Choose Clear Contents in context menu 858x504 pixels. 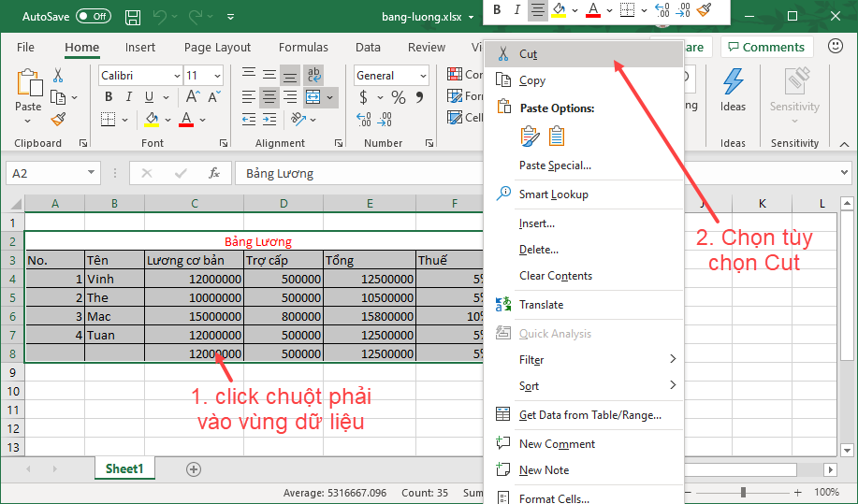(584, 276)
